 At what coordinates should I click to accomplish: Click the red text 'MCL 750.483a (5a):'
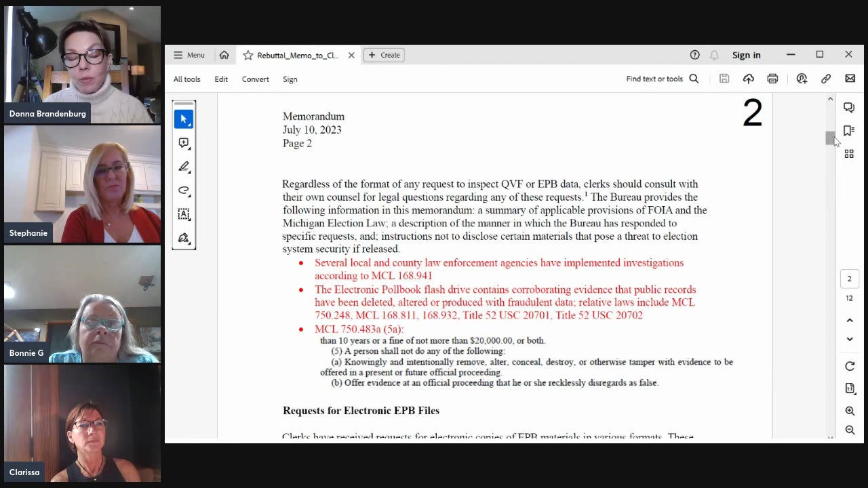tap(359, 329)
